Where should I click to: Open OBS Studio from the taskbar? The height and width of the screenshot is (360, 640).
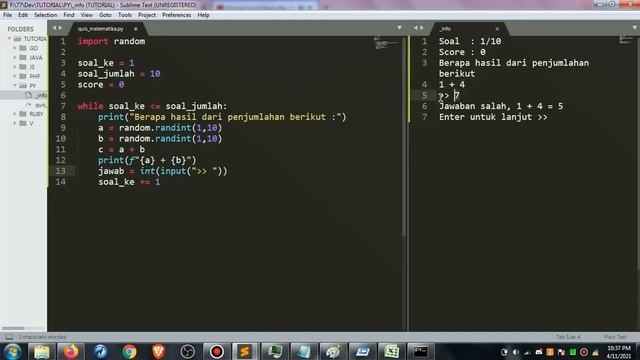(x=188, y=351)
